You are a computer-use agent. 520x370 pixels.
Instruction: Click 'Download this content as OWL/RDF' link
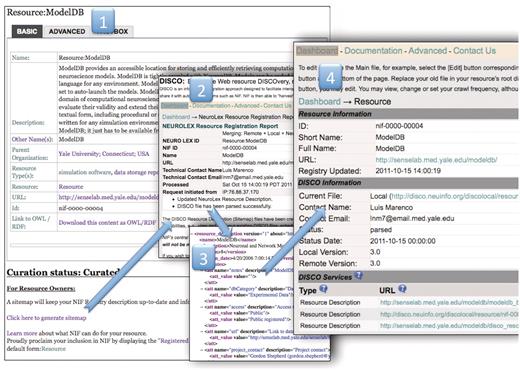click(107, 223)
